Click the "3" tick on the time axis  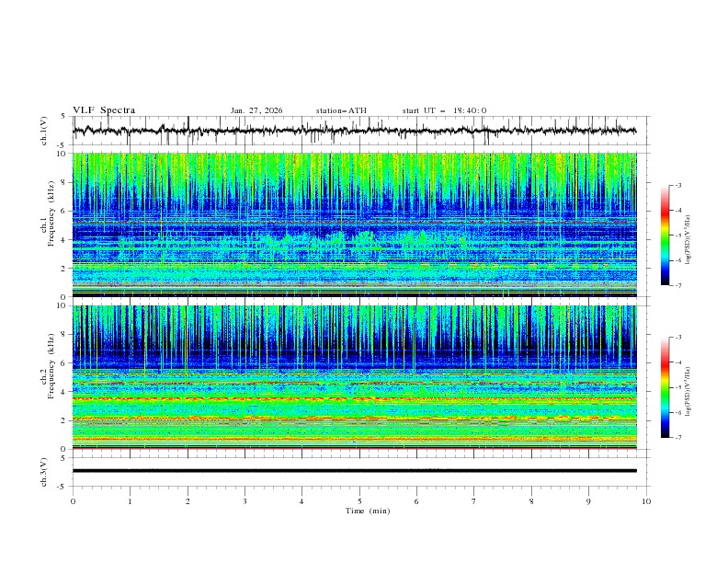pyautogui.click(x=245, y=501)
